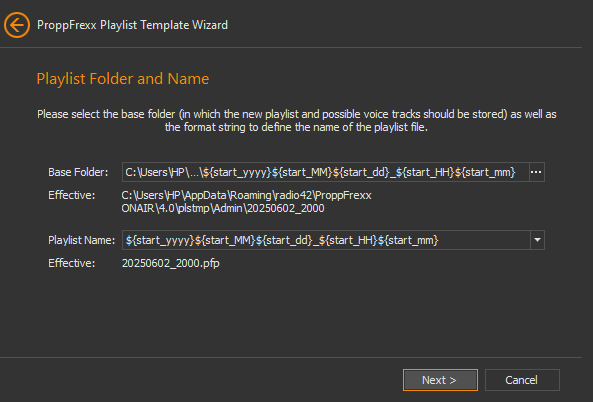
Task: Click the effective filename 20250602_2000.pfp
Action: coord(171,263)
